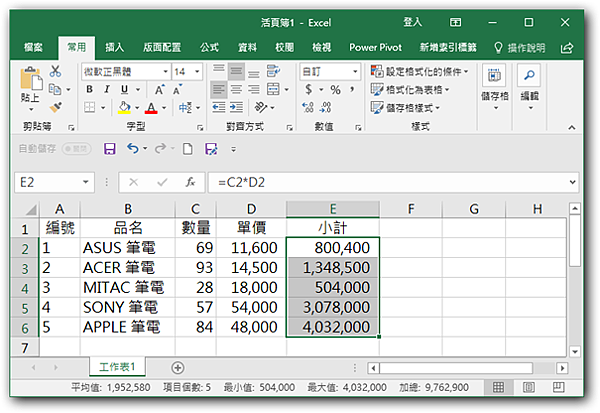
Task: Toggle Wrap Text icon
Action: pos(273,71)
